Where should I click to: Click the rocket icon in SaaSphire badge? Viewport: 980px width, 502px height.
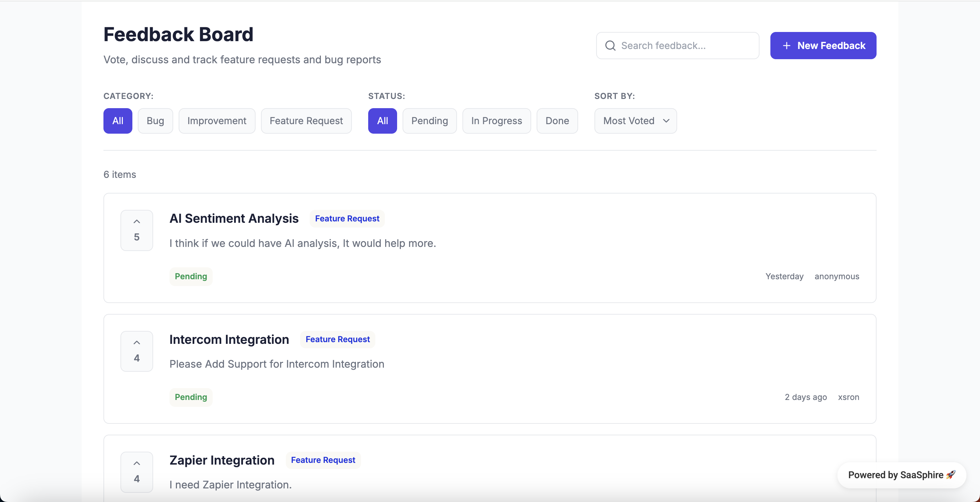950,474
